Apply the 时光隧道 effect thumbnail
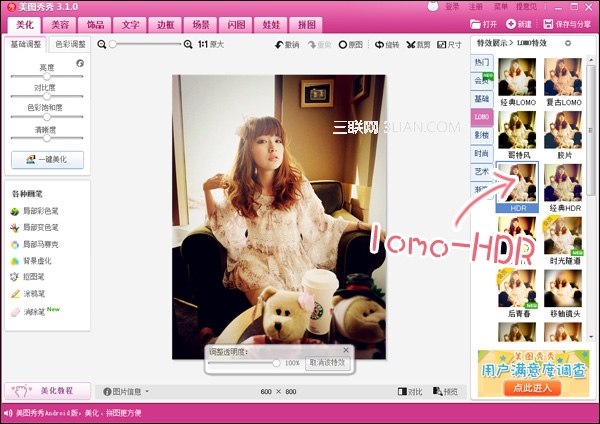This screenshot has width=600, height=424. (x=563, y=235)
